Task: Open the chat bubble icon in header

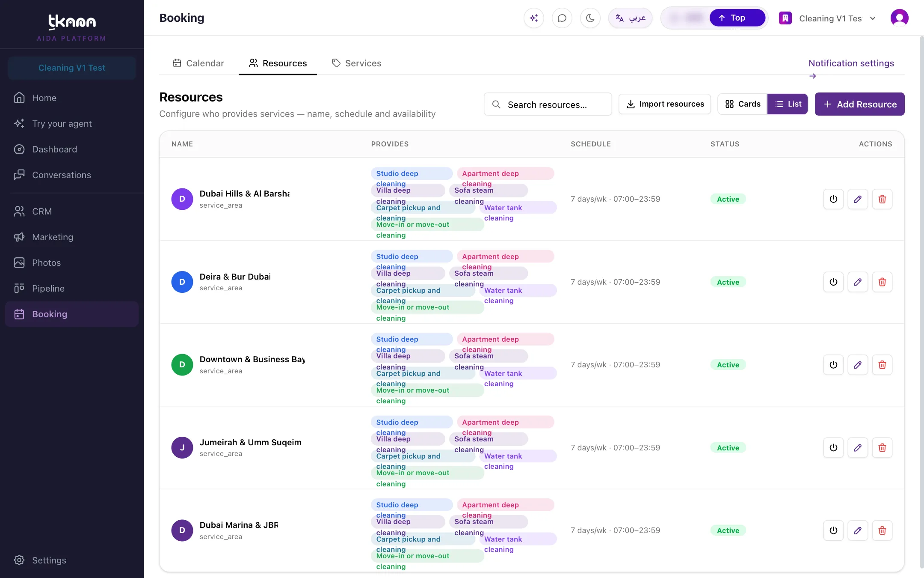Action: click(x=562, y=18)
